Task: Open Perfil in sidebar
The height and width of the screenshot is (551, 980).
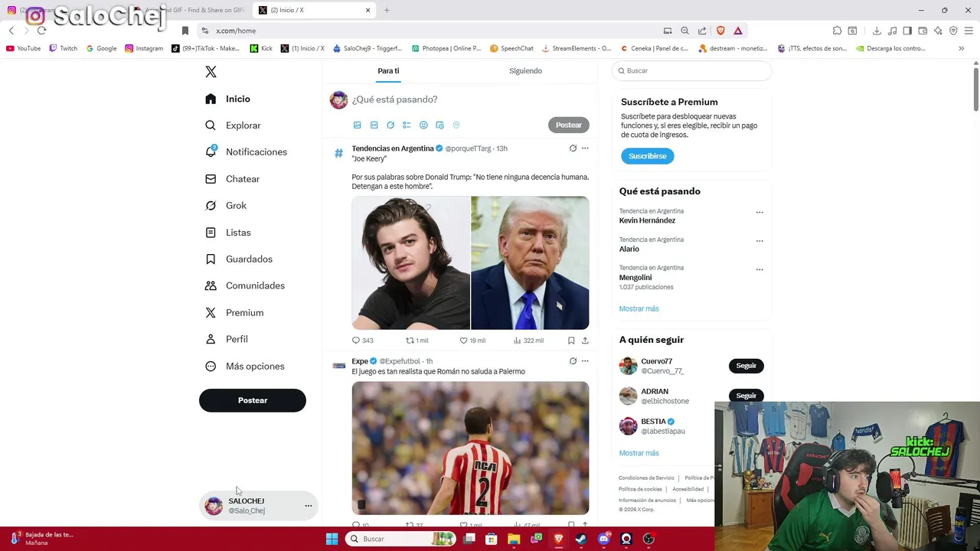Action: 227,339
